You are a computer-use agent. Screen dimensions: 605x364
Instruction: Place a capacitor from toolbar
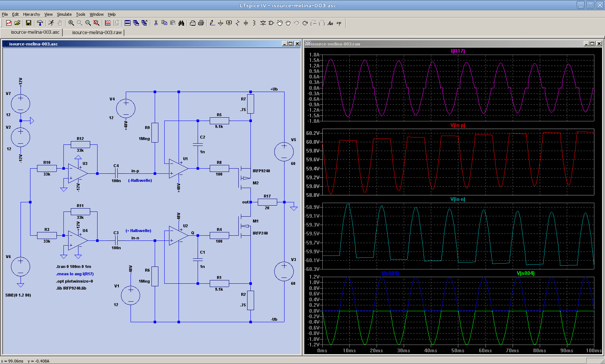tap(246, 23)
